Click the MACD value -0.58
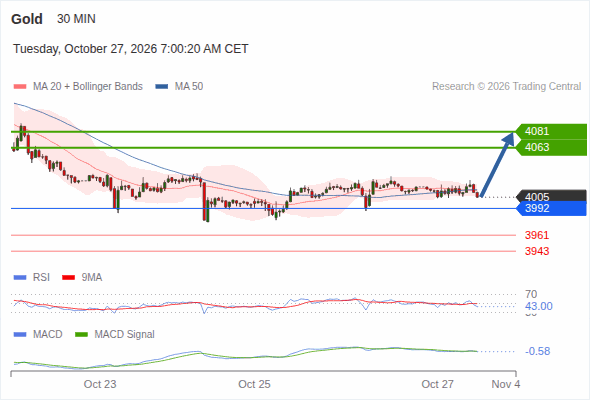The image size is (590, 400). (538, 351)
